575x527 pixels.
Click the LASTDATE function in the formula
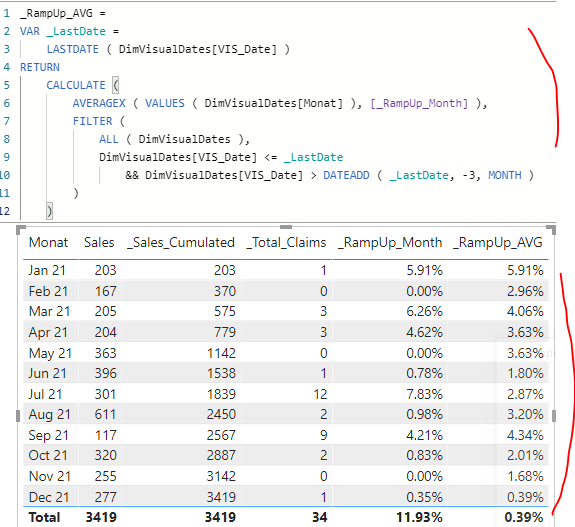(x=73, y=49)
